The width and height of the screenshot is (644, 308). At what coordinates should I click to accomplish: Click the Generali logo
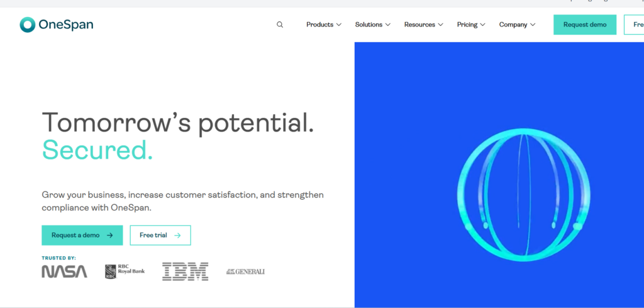point(245,271)
